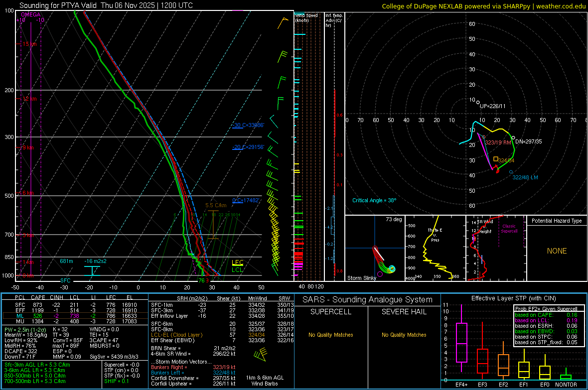Click the '73 deg' slinky tilt value

[394, 219]
